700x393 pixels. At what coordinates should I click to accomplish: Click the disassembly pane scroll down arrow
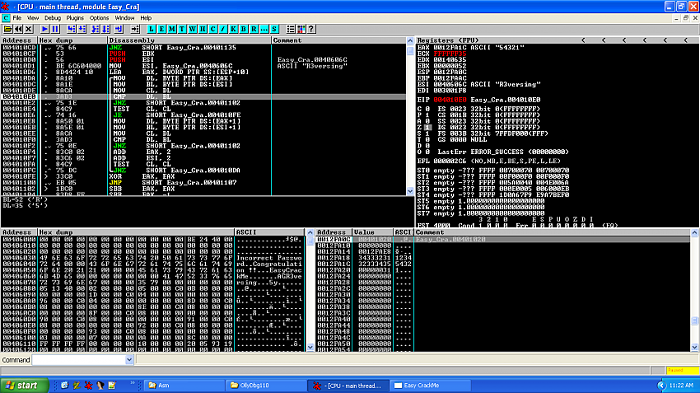coord(410,191)
